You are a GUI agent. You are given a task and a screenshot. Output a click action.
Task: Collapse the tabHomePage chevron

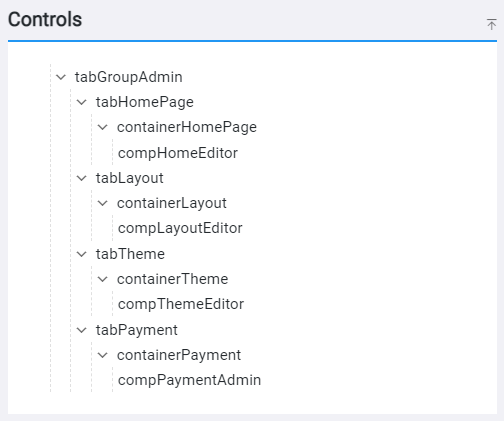pyautogui.click(x=82, y=102)
